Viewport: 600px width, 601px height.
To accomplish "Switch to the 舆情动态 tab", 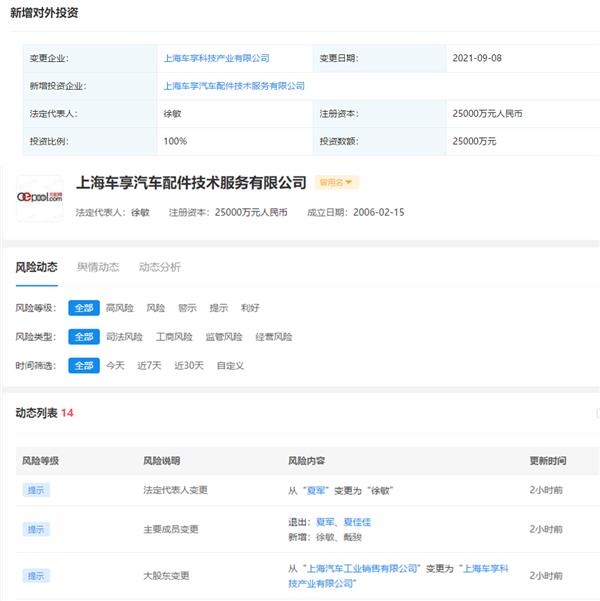I will coord(98,267).
